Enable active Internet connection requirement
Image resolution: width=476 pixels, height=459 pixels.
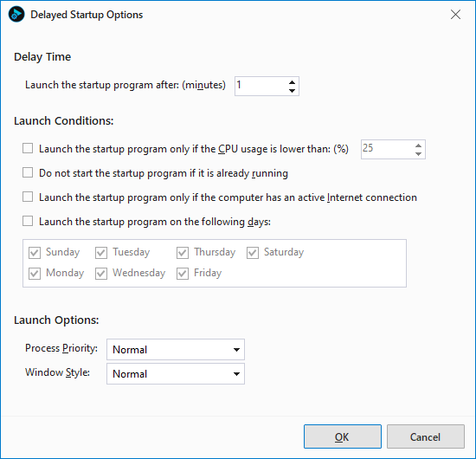(28, 197)
